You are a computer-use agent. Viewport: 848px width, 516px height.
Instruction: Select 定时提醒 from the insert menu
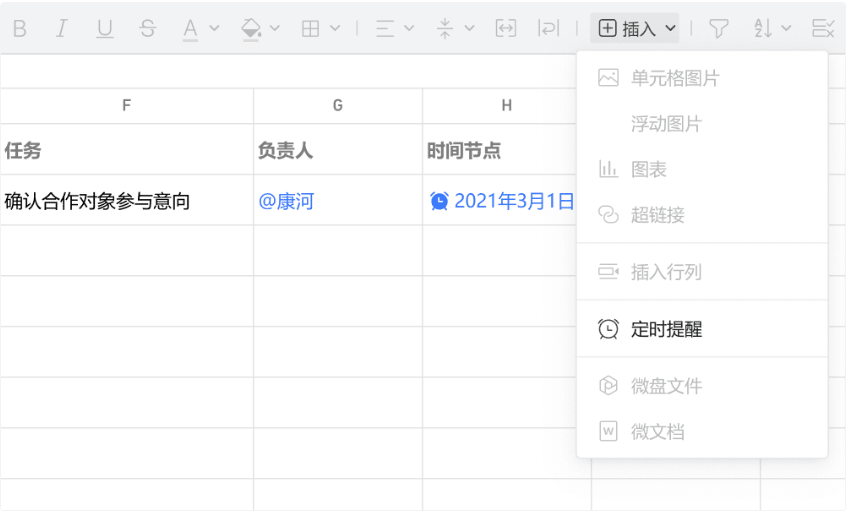667,329
